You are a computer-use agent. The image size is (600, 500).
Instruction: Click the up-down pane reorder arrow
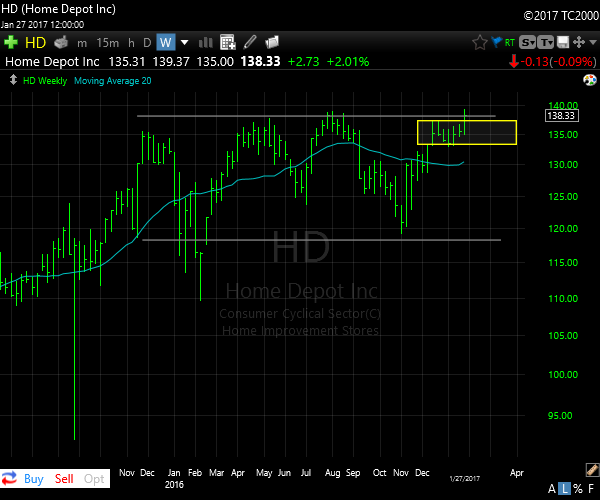click(13, 80)
